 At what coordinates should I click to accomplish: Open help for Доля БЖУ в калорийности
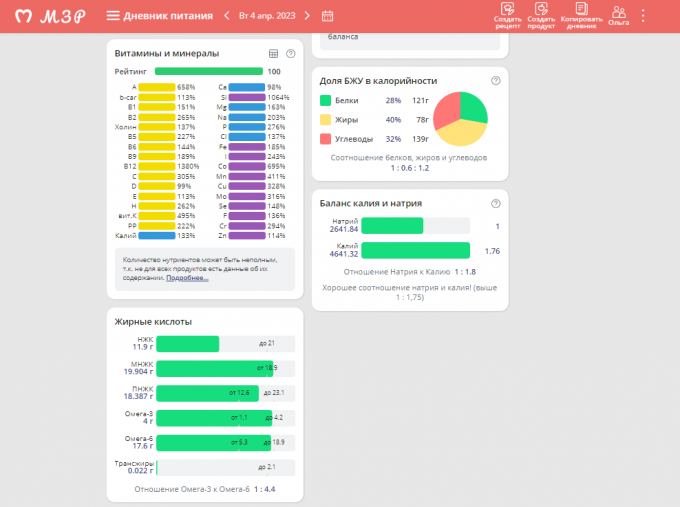point(495,80)
